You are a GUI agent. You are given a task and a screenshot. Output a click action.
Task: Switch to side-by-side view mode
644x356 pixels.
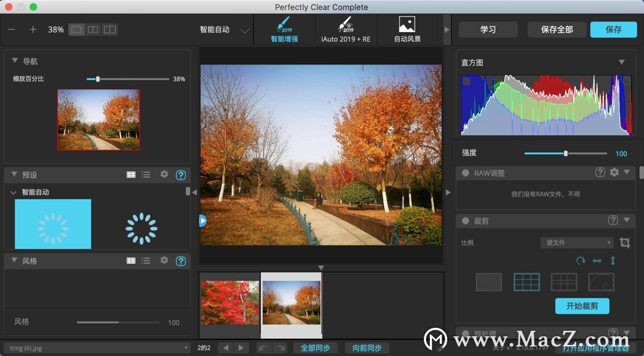point(93,30)
